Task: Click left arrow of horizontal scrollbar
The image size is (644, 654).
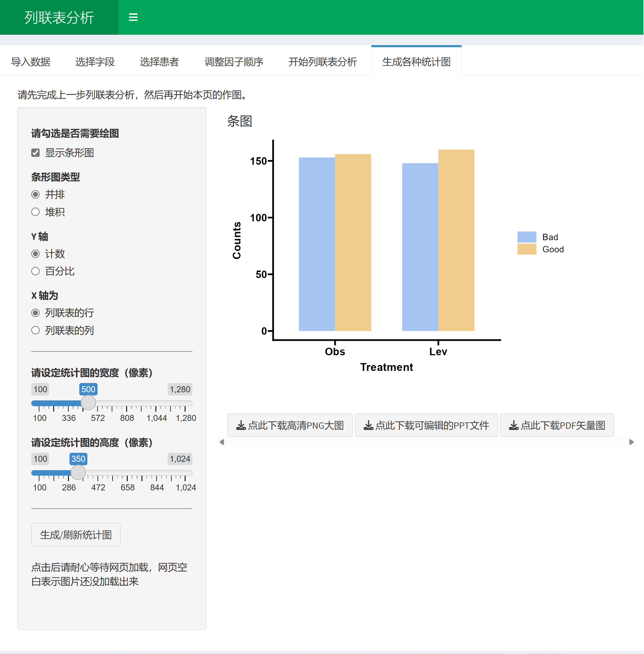Action: (x=222, y=442)
